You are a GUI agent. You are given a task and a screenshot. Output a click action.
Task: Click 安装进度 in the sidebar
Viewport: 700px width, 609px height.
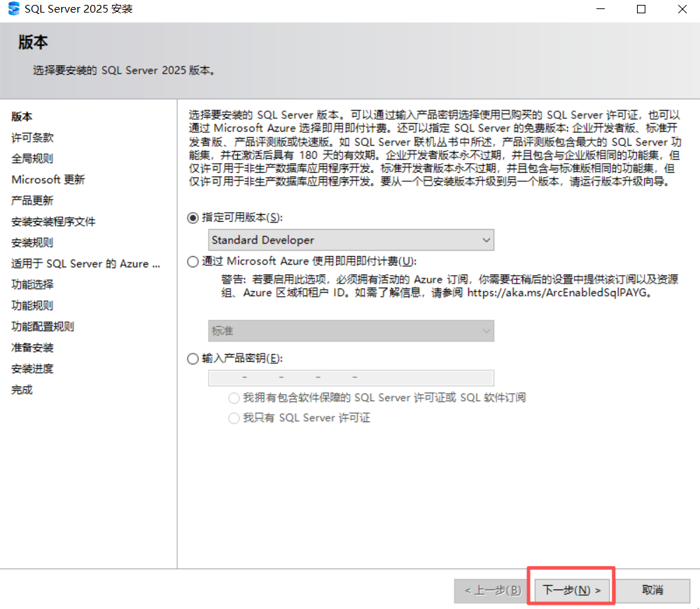32,368
